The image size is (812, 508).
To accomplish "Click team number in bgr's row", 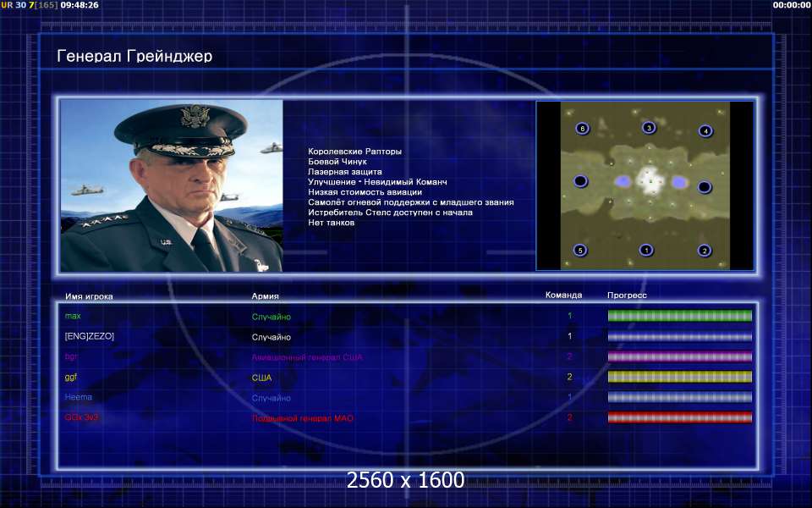I will tap(569, 356).
